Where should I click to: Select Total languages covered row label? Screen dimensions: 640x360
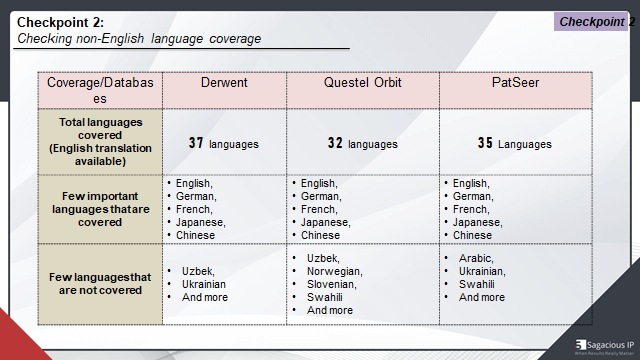[100, 142]
